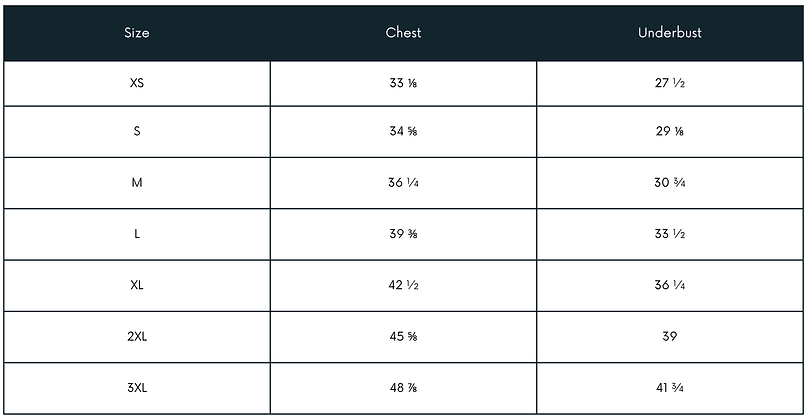Click the Size column header
This screenshot has width=807, height=420.
(x=137, y=32)
